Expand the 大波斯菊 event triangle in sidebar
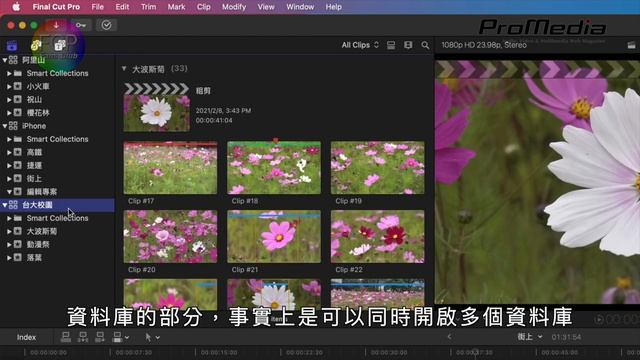Viewport: 640px width, 360px height. pyautogui.click(x=9, y=231)
